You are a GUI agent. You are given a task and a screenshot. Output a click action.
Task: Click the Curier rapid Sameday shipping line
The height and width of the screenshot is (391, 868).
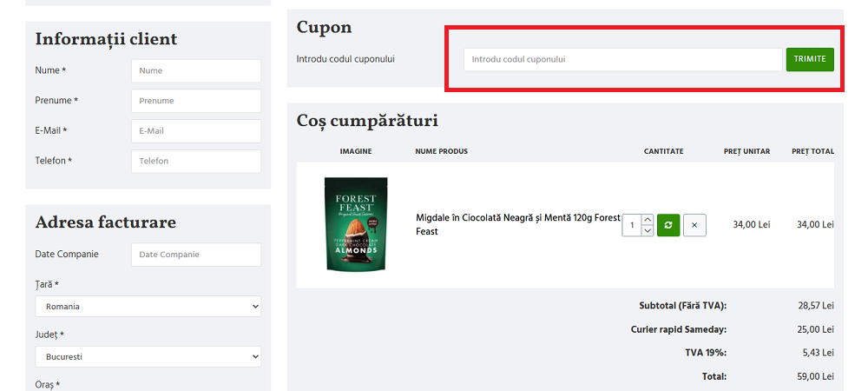pyautogui.click(x=678, y=329)
